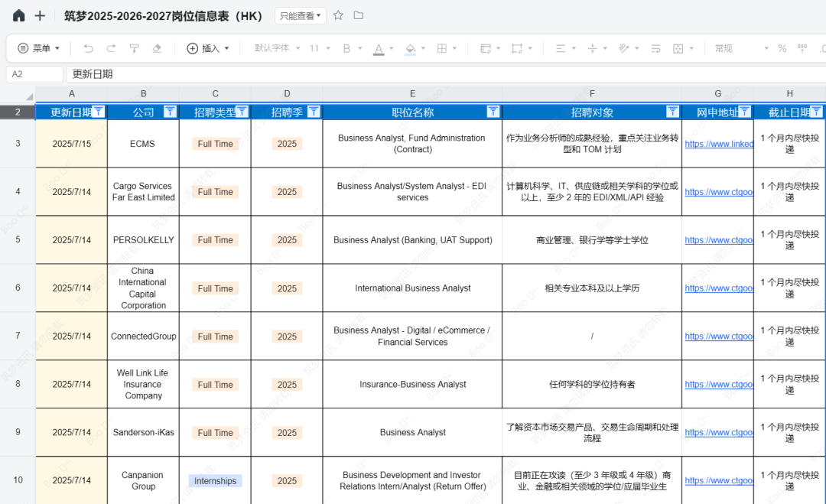Expand the bold style options arrow

click(360, 48)
